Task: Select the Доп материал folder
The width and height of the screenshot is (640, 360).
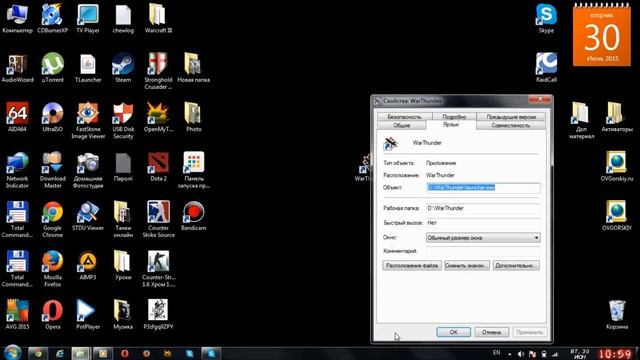Action: (581, 120)
